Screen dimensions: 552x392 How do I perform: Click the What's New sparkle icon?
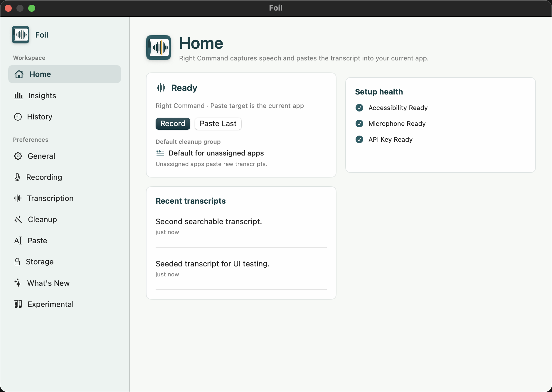[x=18, y=283]
